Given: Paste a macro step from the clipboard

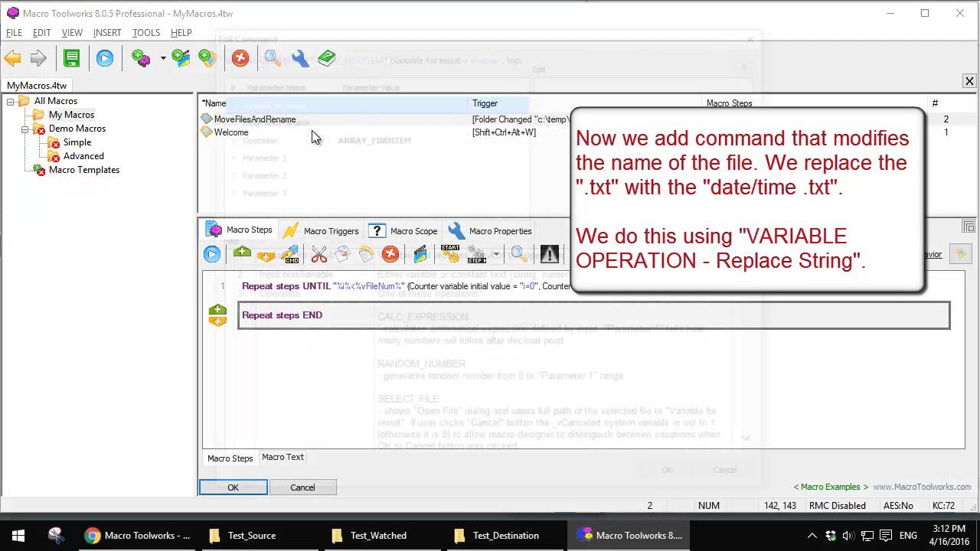Looking at the screenshot, I should [366, 254].
